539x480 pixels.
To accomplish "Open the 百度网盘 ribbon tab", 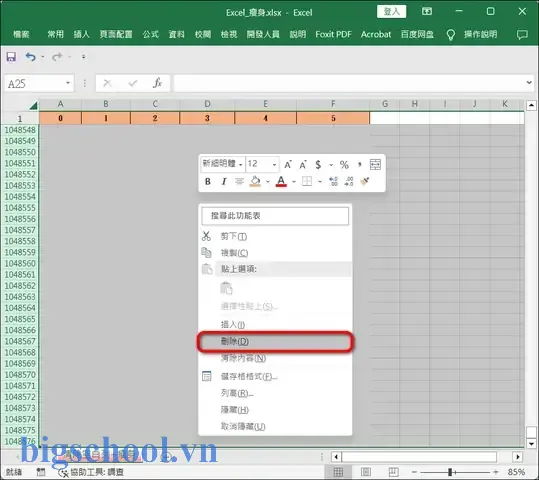I will (x=417, y=34).
